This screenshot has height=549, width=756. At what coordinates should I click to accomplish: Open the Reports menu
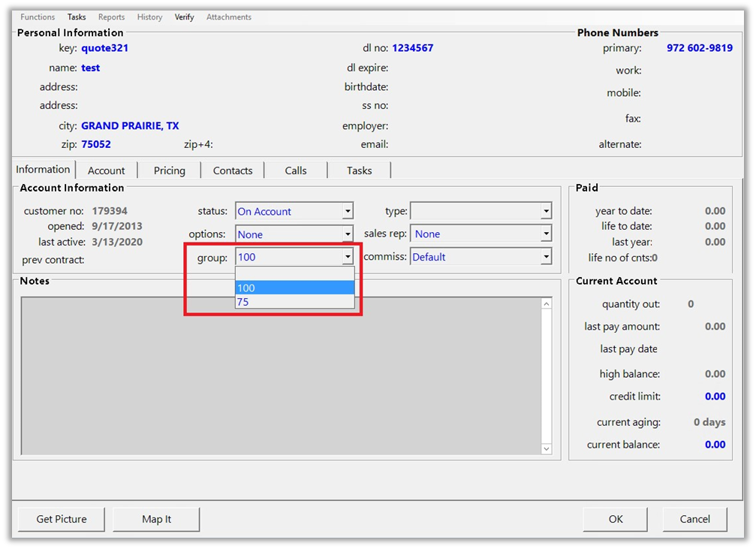[112, 17]
